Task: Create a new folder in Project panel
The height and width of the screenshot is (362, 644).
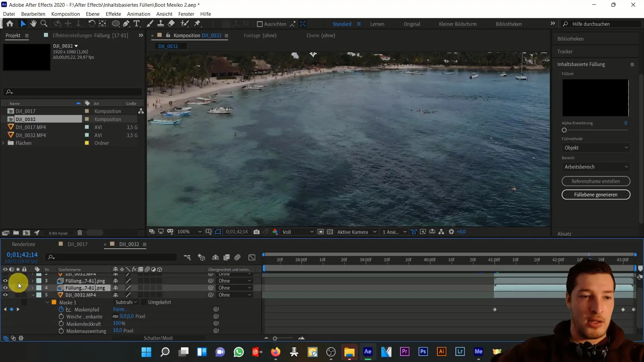Action: (16, 233)
